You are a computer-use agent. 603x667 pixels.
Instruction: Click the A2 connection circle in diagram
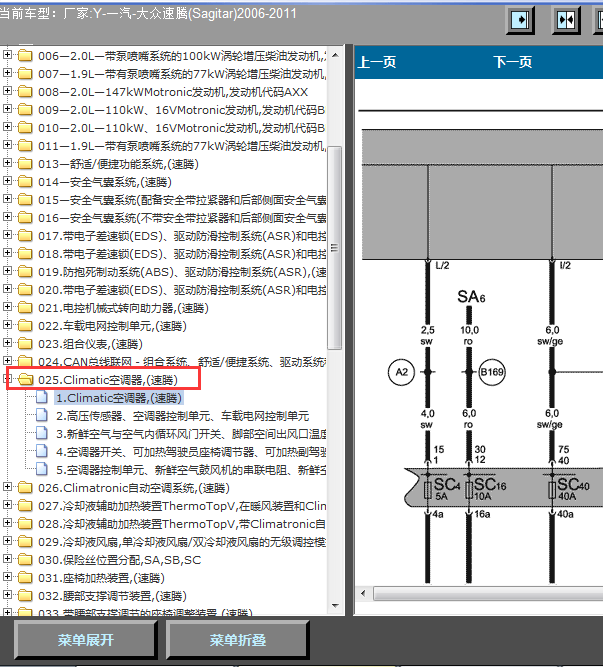pyautogui.click(x=401, y=372)
